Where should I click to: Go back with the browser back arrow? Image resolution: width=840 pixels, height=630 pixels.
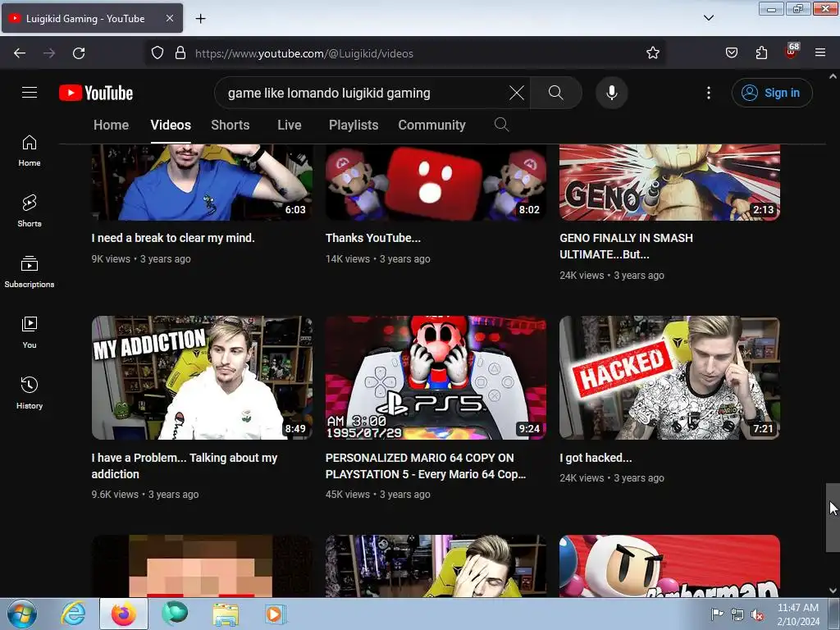[x=20, y=53]
